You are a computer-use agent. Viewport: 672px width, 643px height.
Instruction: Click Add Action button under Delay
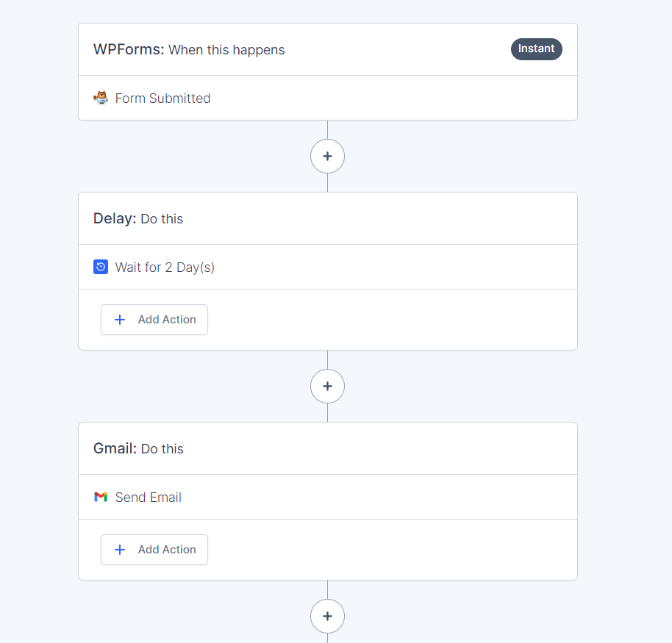click(x=154, y=320)
